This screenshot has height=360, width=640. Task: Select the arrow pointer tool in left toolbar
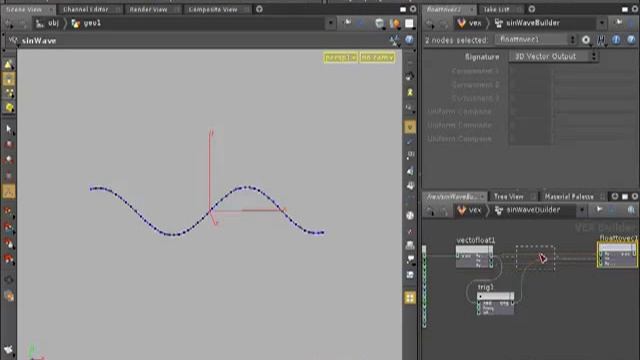tap(9, 129)
